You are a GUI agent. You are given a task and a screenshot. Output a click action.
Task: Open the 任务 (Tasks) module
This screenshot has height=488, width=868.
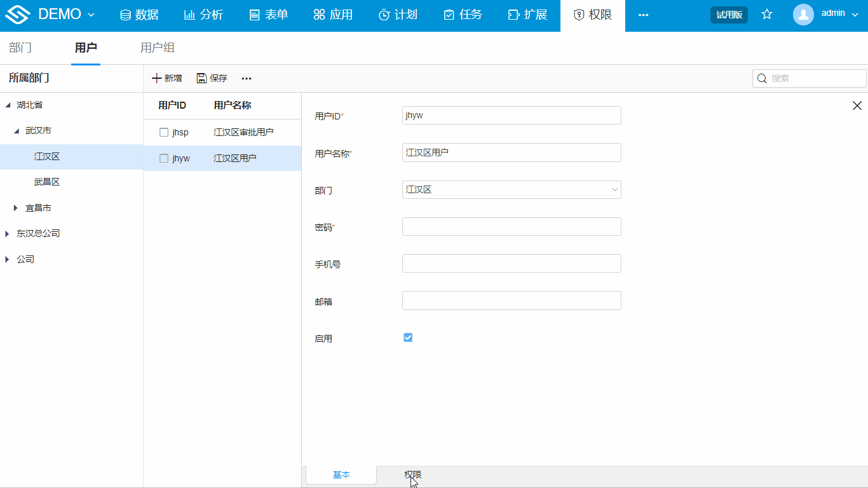click(463, 14)
